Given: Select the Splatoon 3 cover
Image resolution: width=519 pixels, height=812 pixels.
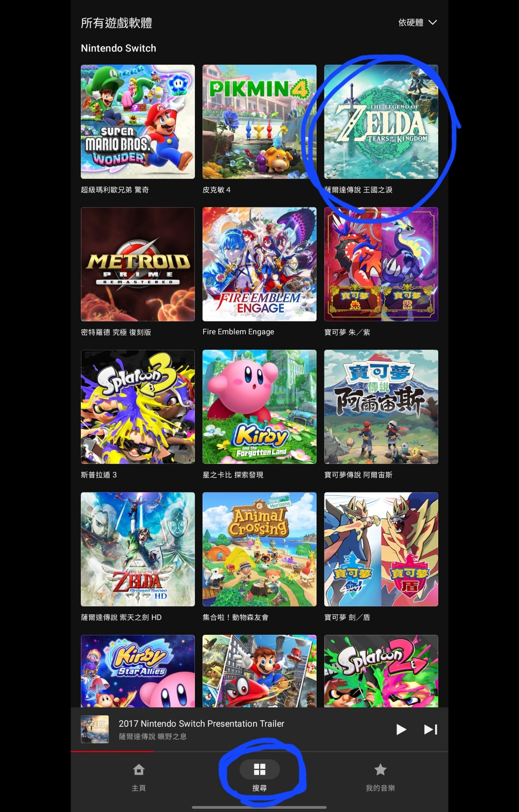Looking at the screenshot, I should pos(138,407).
